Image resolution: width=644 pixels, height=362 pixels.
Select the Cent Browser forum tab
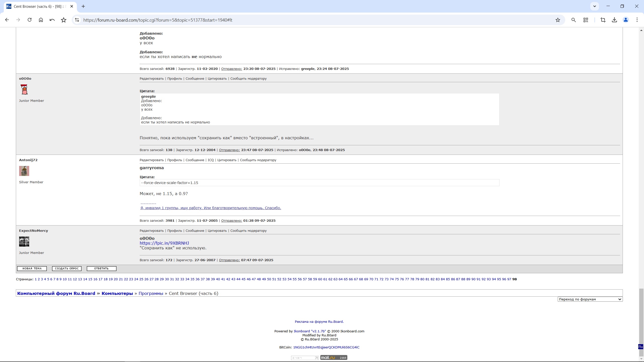tap(38, 7)
